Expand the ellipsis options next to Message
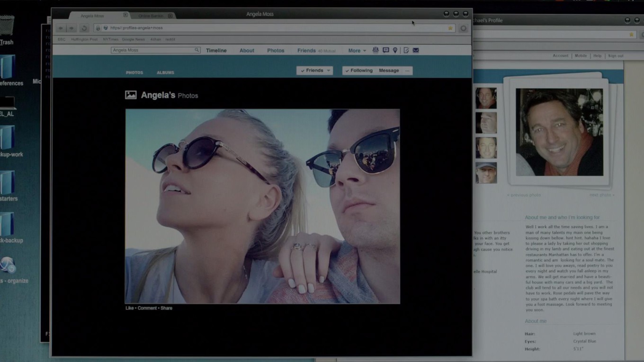Viewport: 644px width, 362px height. click(407, 71)
